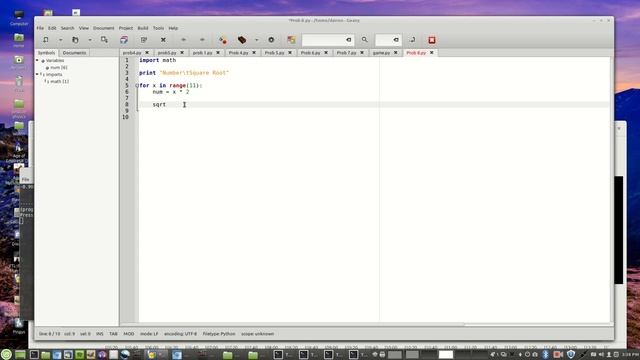Open the Help menu
Screen dimensions: 640x360
[173, 28]
